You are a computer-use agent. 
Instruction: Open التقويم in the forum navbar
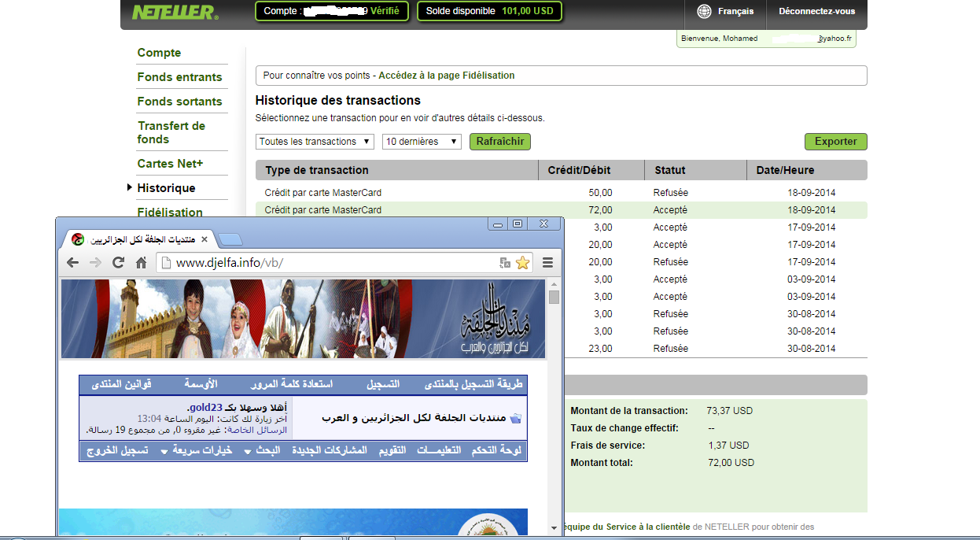tap(392, 451)
